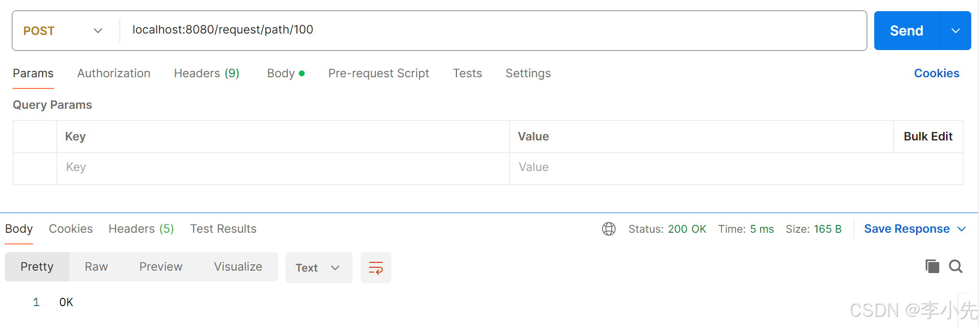
Task: Open the POST method dropdown
Action: 63,31
